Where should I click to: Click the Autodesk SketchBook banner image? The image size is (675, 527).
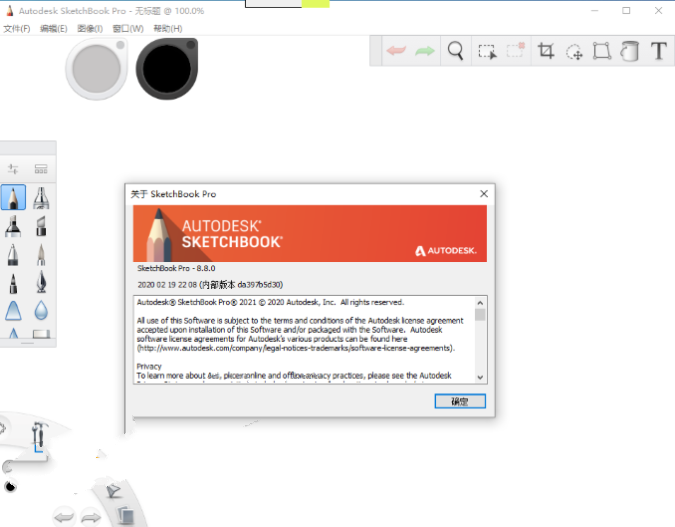tap(310, 233)
